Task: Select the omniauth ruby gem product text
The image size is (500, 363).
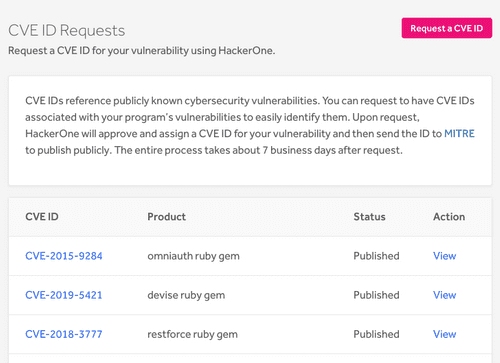Action: coord(193,256)
